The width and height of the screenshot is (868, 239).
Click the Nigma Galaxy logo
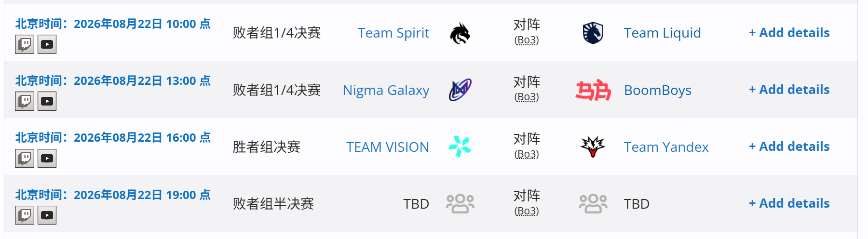point(460,90)
